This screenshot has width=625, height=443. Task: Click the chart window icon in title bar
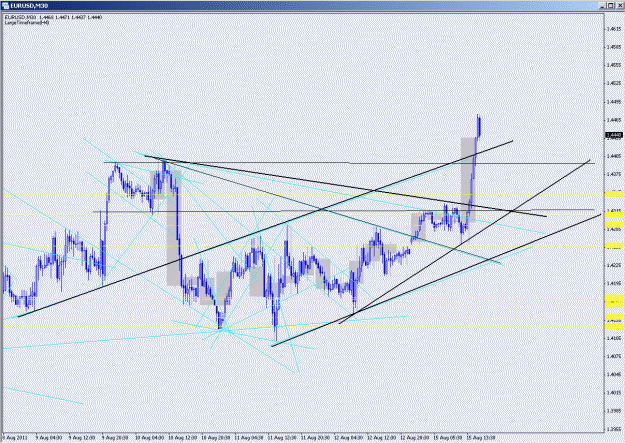(5, 6)
